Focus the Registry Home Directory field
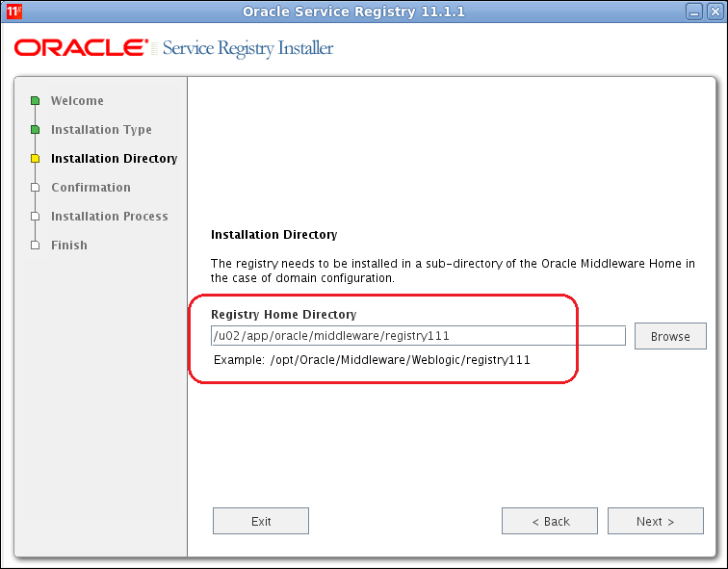This screenshot has width=728, height=569. 418,336
